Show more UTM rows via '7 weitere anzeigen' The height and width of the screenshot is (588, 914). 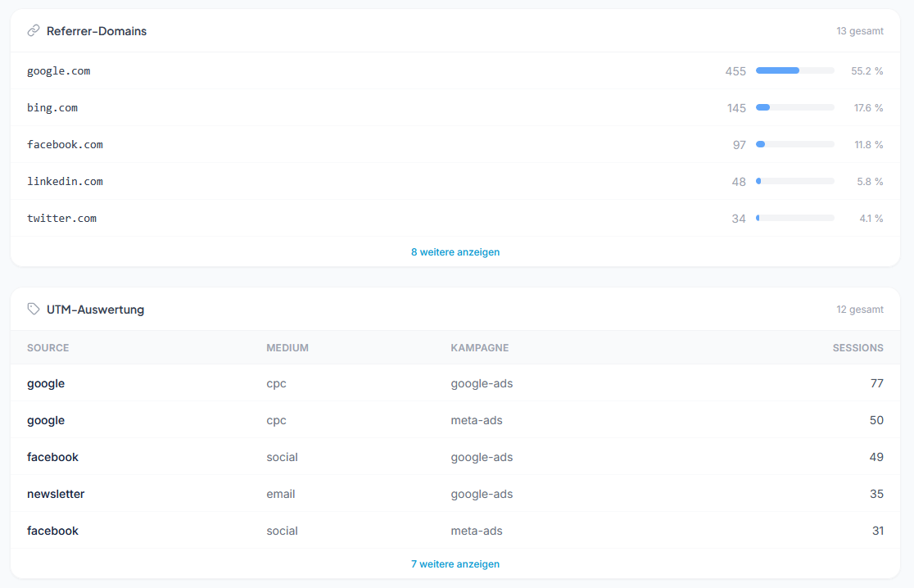click(455, 564)
